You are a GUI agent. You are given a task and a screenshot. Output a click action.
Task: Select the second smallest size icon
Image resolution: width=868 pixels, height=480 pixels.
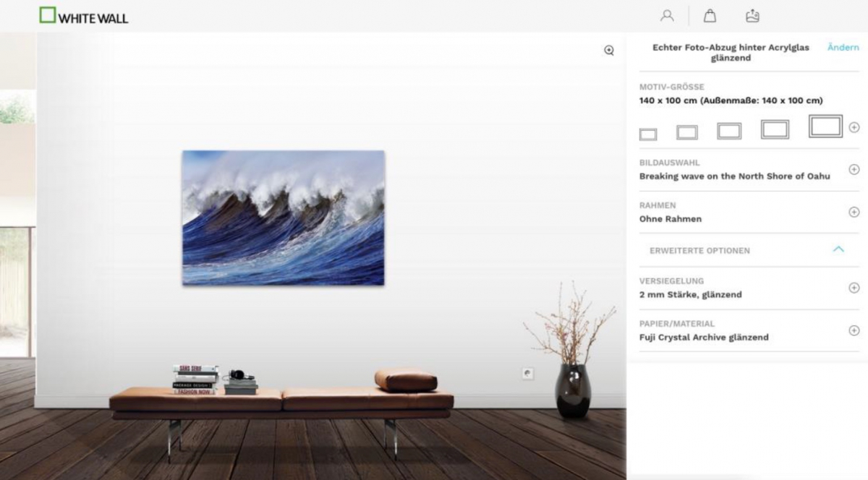click(x=687, y=132)
